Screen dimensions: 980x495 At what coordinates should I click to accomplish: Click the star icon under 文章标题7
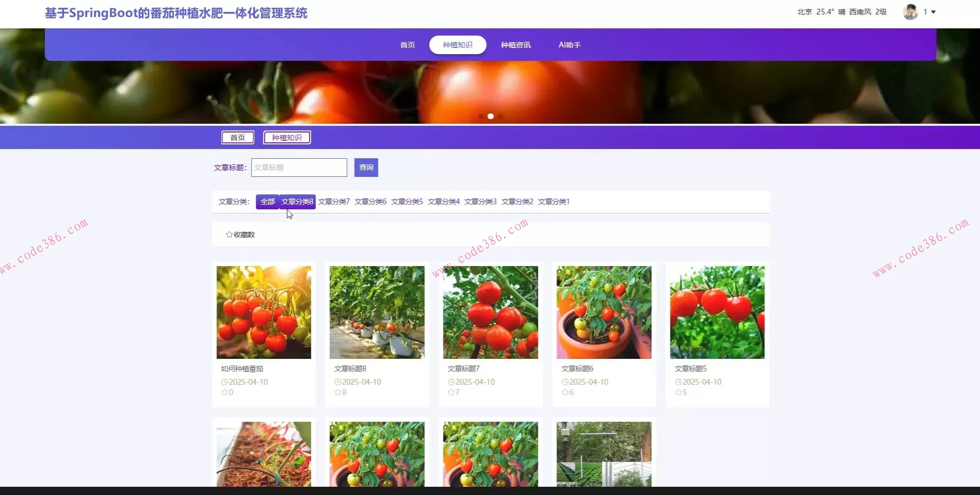[x=450, y=392]
